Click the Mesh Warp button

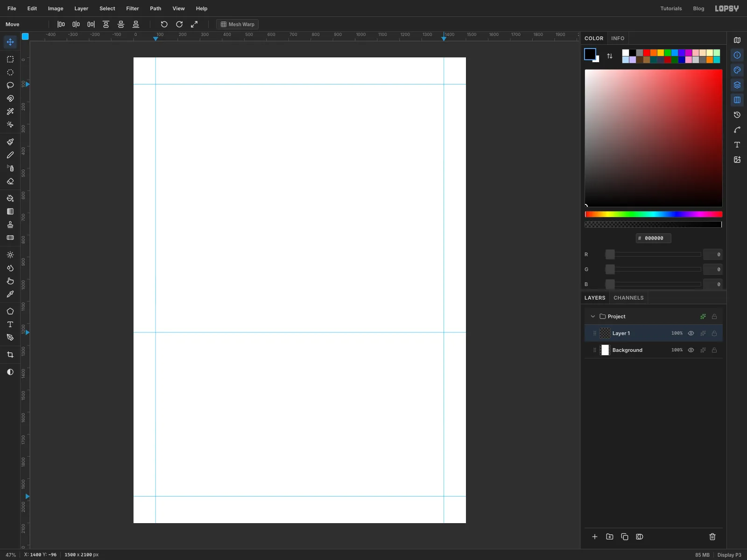[x=238, y=24]
